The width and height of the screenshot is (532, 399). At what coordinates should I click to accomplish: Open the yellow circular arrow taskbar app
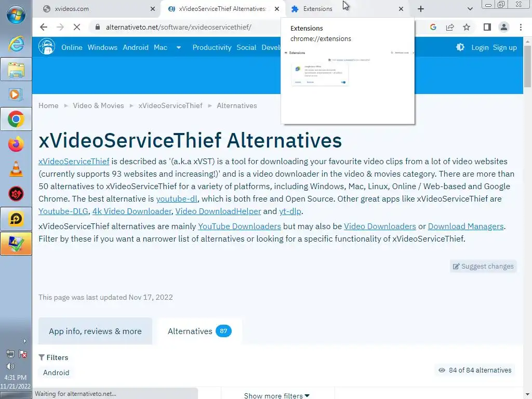point(16,219)
